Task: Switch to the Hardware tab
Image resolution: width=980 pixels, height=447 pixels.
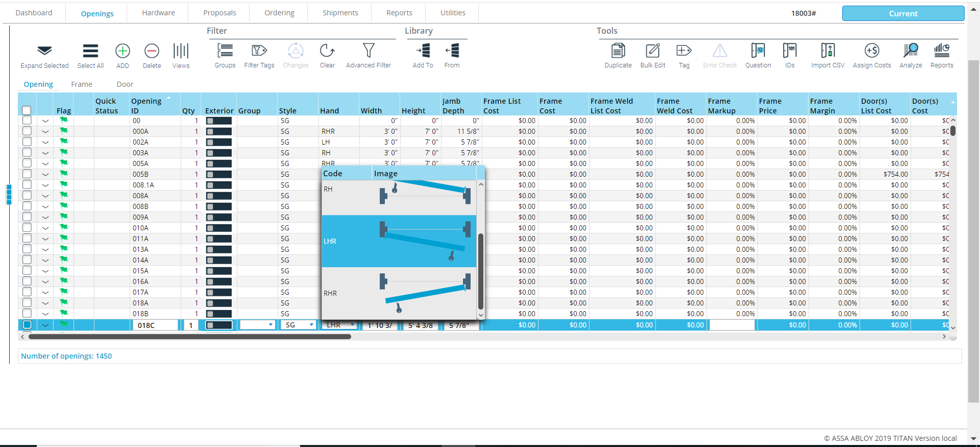Action: point(158,13)
